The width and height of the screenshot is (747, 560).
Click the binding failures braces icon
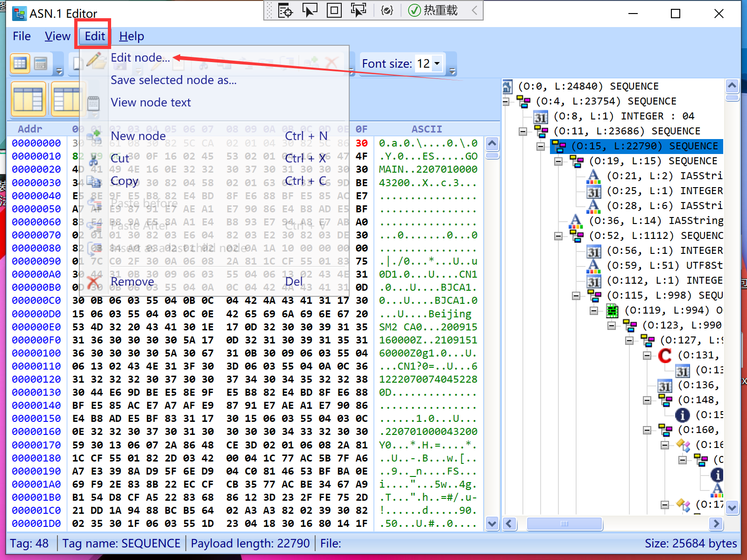387,10
